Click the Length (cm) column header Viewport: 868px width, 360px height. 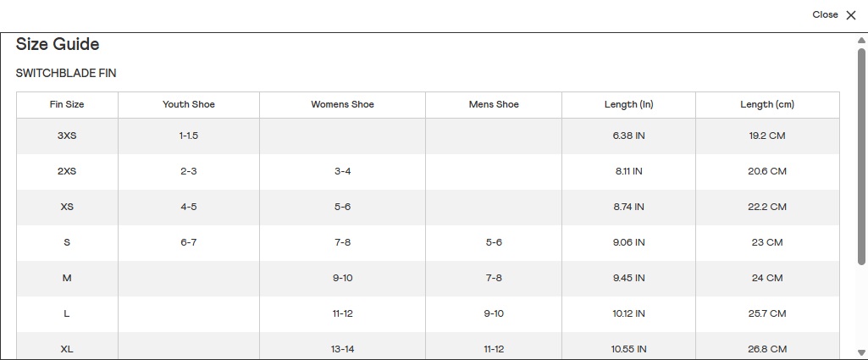767,105
